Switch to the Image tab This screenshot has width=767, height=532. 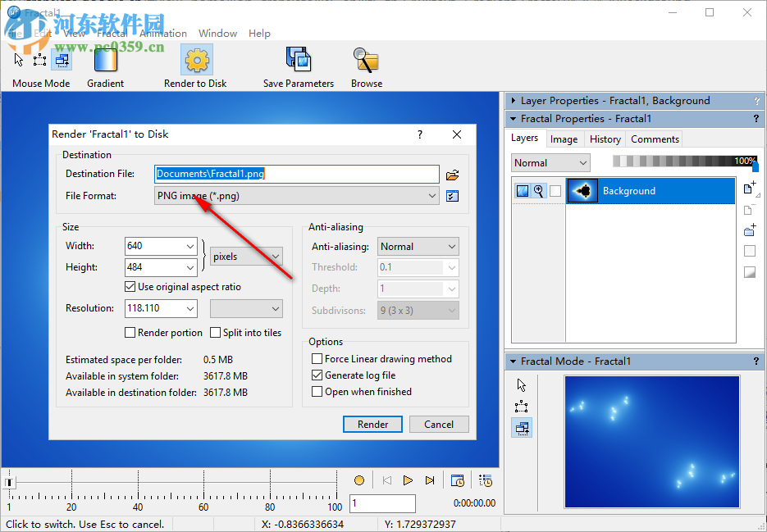coord(564,139)
